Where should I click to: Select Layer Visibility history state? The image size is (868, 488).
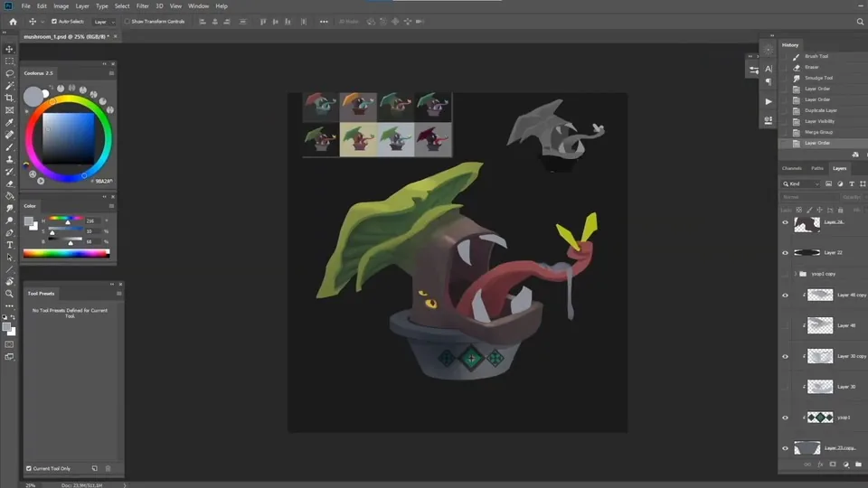click(819, 121)
